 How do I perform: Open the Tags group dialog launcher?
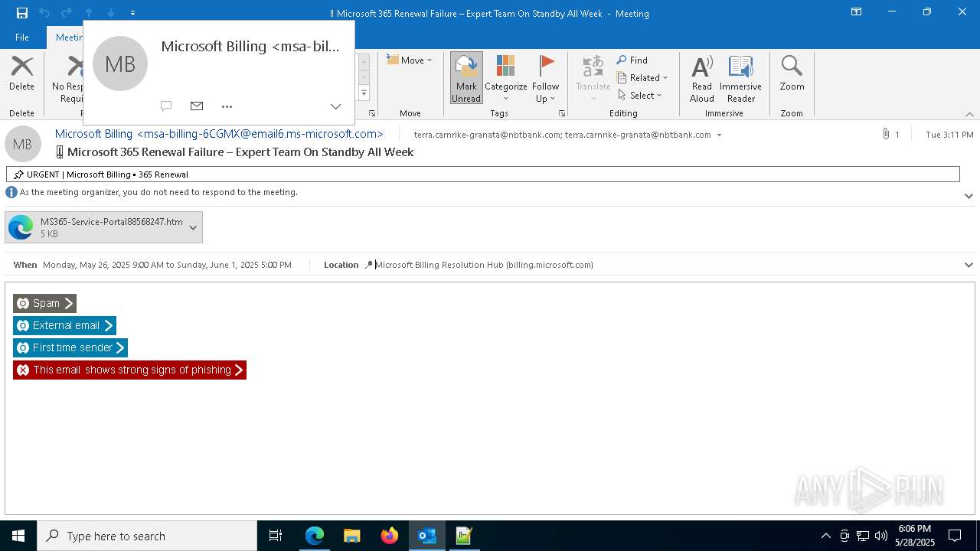(x=561, y=113)
